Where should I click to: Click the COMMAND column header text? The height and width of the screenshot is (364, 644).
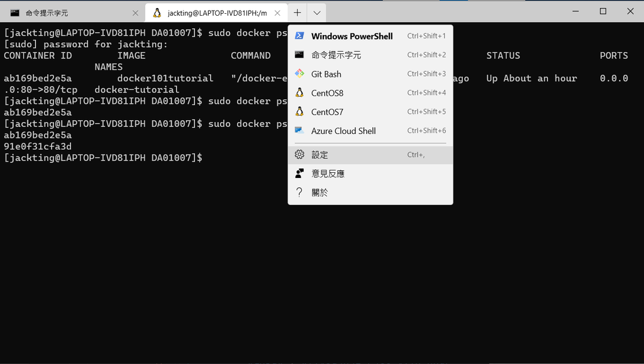tap(250, 55)
